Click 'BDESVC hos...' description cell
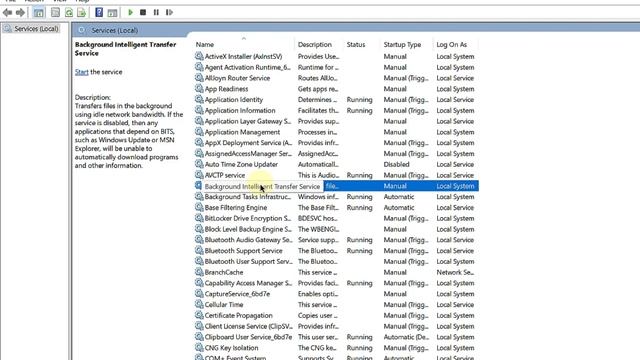640x360 pixels. coord(318,218)
